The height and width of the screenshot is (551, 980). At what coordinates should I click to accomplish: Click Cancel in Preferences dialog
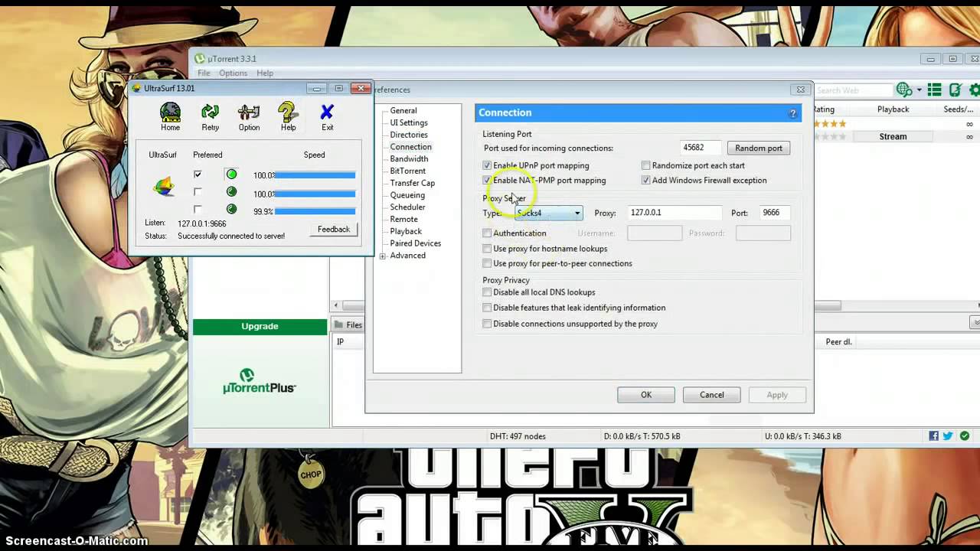click(711, 395)
